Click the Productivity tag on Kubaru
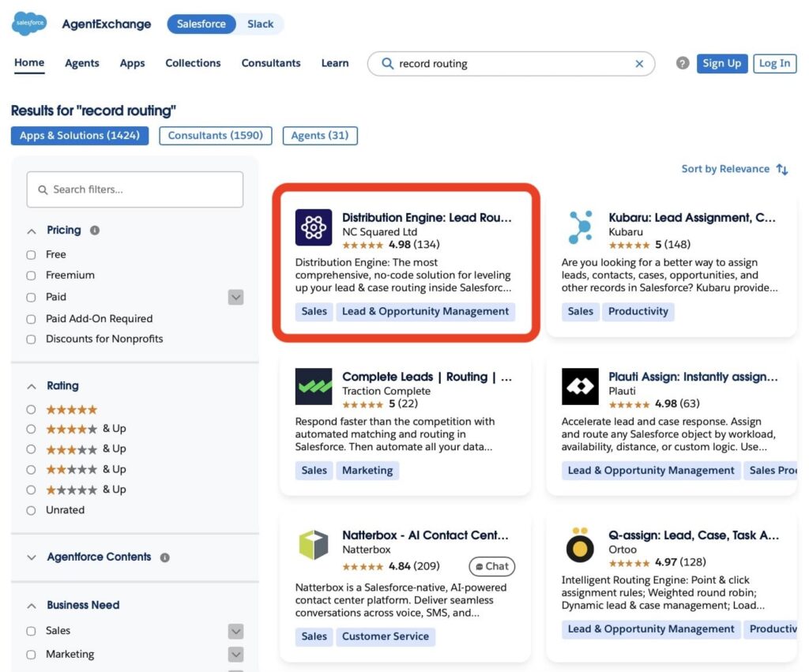This screenshot has width=809, height=672. coord(638,311)
